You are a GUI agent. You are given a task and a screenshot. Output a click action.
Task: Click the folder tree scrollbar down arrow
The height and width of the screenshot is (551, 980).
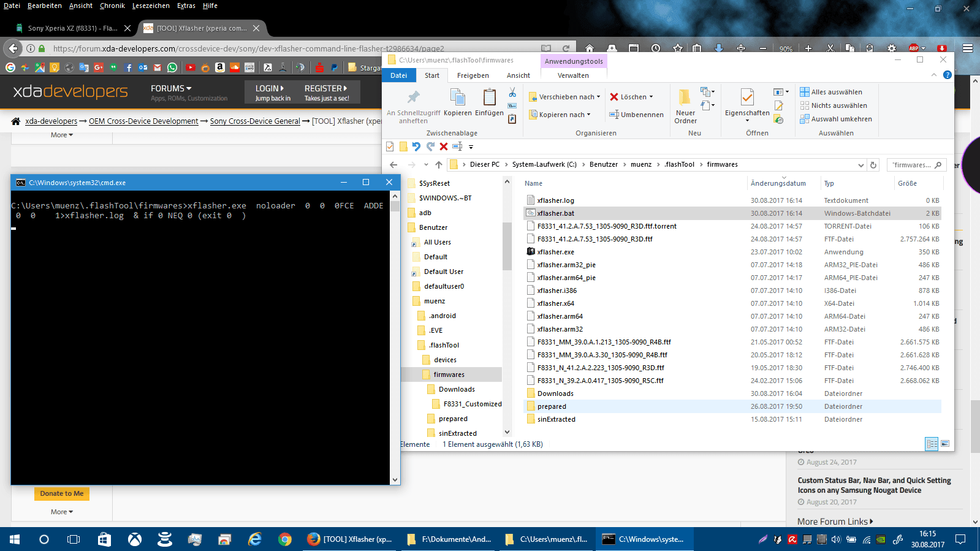pos(507,432)
